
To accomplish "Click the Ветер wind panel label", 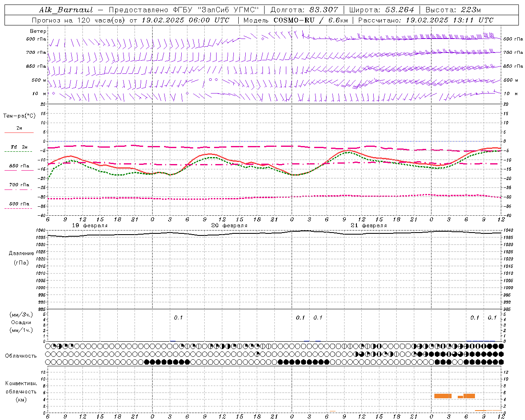I will [x=38, y=31].
